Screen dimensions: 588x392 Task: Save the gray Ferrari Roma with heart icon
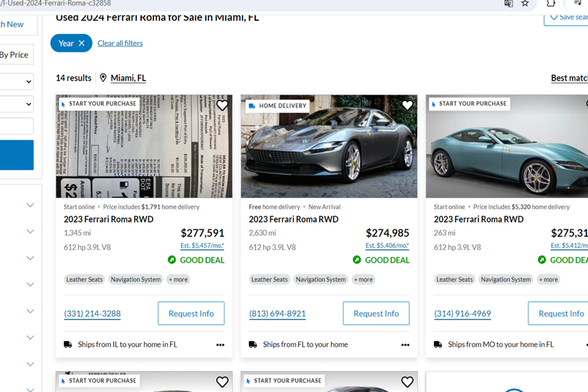point(407,105)
